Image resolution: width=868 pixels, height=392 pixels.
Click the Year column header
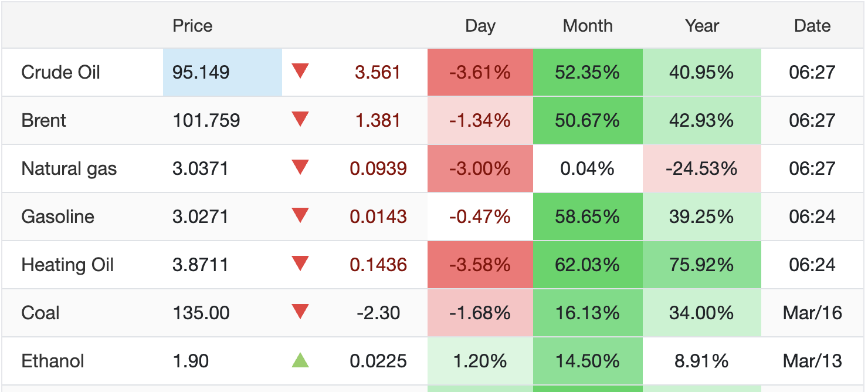[701, 26]
